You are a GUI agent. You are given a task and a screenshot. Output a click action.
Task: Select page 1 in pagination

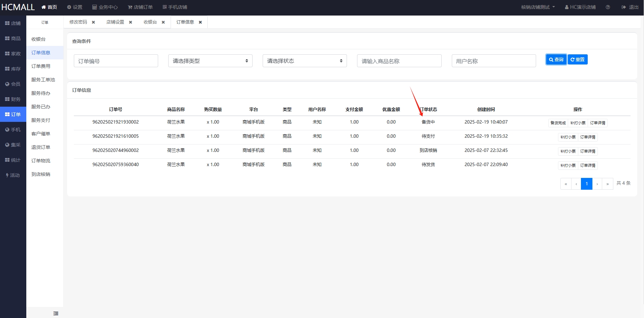pyautogui.click(x=587, y=184)
